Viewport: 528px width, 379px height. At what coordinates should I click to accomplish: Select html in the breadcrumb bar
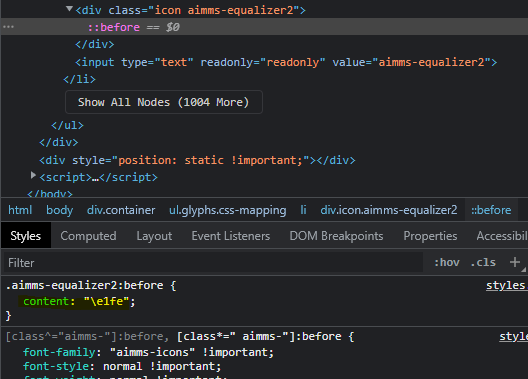pyautogui.click(x=20, y=210)
